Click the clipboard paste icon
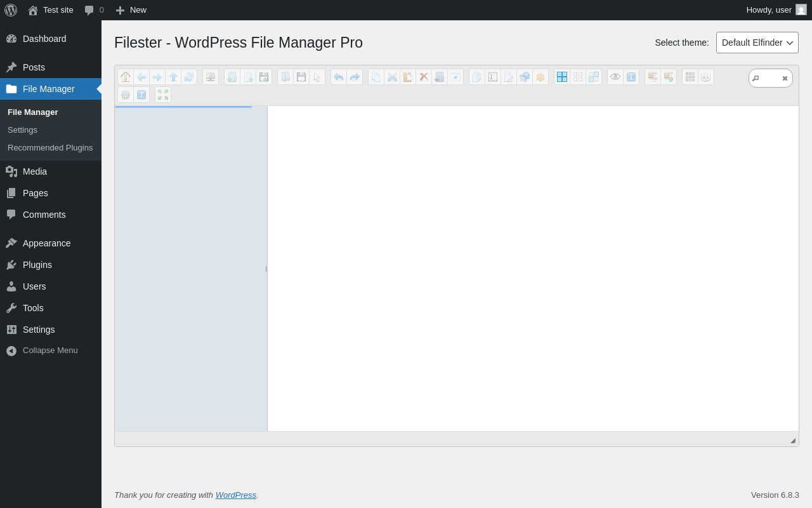This screenshot has height=508, width=812. click(x=408, y=77)
